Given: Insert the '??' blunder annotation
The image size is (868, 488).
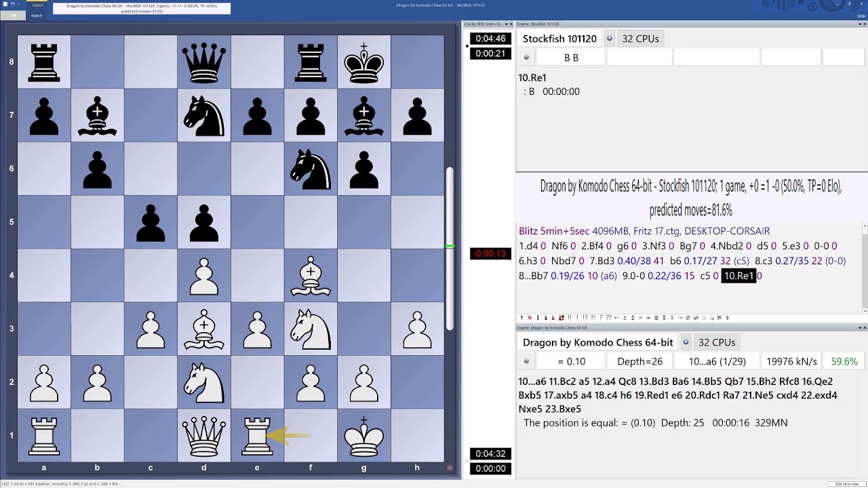Looking at the screenshot, I should tap(608, 317).
